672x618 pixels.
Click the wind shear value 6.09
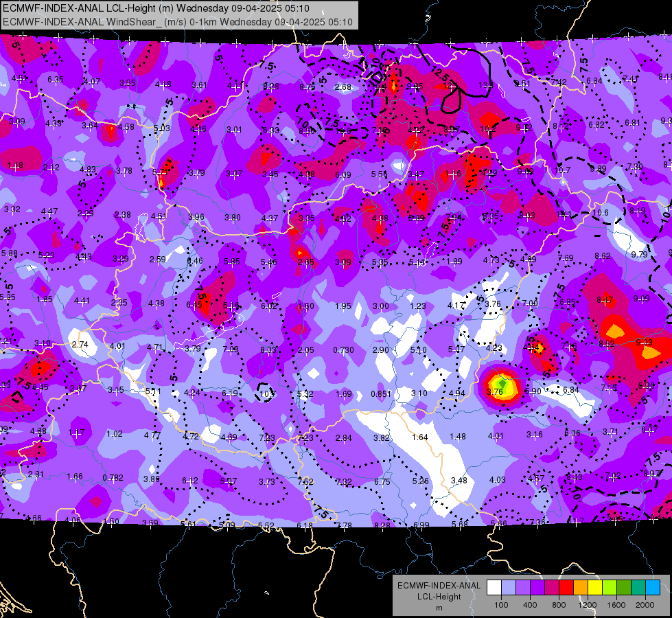(x=343, y=174)
